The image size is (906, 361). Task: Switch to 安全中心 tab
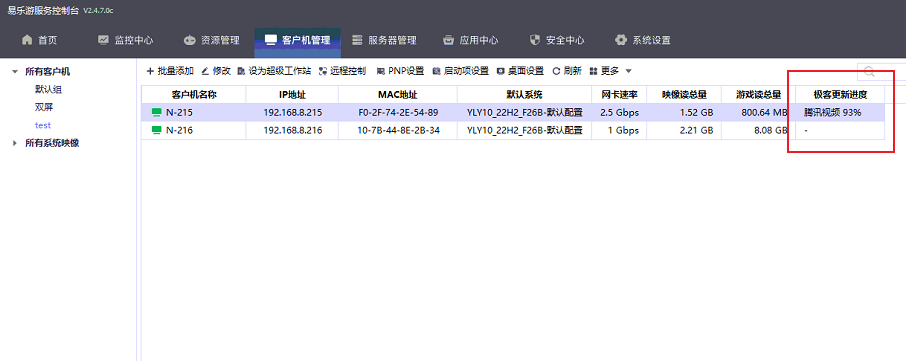(556, 40)
